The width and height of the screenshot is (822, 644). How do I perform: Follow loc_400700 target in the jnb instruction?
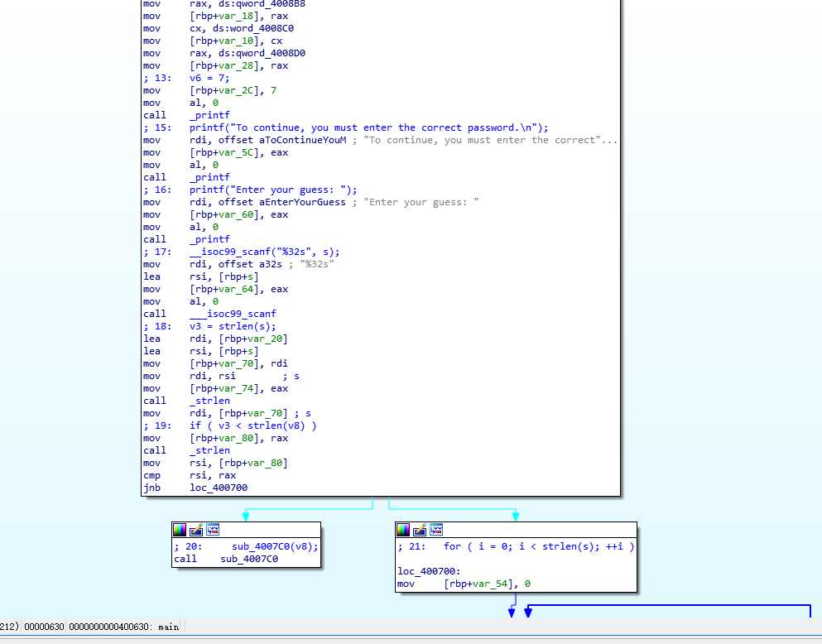tap(218, 488)
